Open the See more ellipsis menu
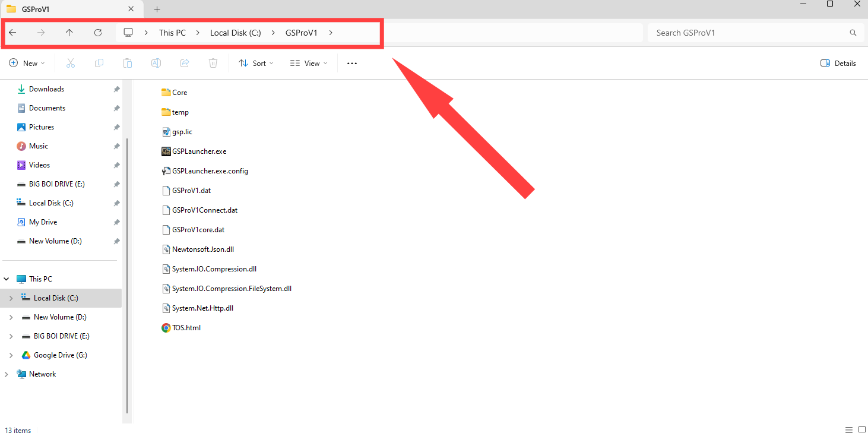Image resolution: width=868 pixels, height=433 pixels. (352, 63)
